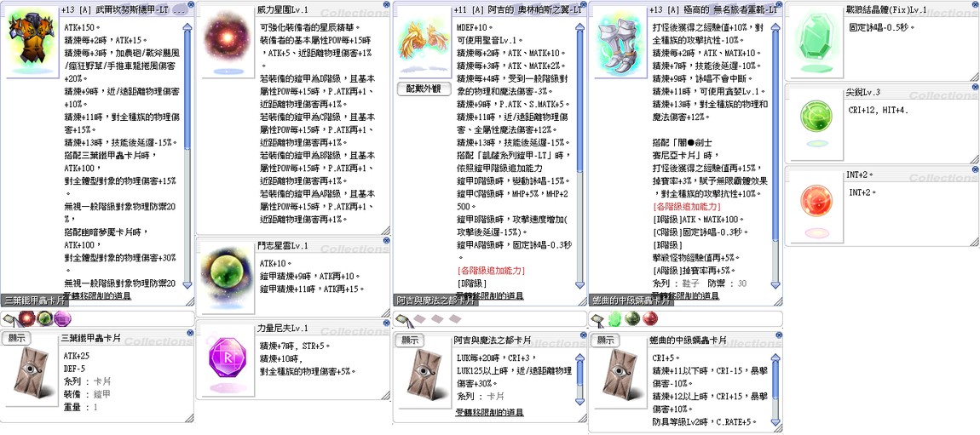
Task: Select the red INT+2 orb in the boots slots
Action: [x=650, y=319]
